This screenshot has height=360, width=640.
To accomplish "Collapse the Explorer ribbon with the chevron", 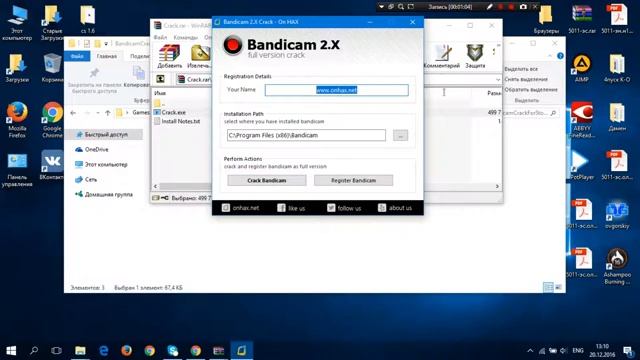I will pyautogui.click(x=550, y=56).
